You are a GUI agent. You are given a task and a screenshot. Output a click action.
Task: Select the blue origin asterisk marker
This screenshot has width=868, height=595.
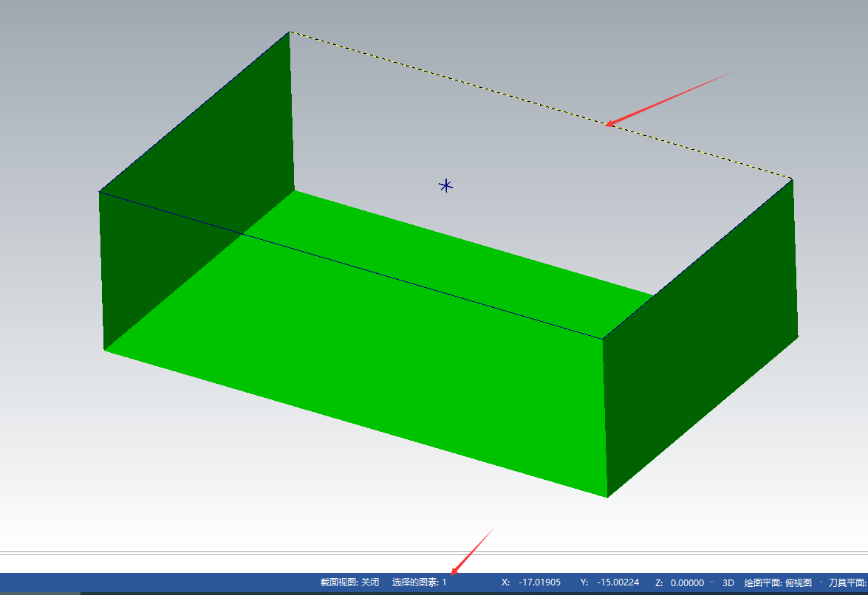445,186
